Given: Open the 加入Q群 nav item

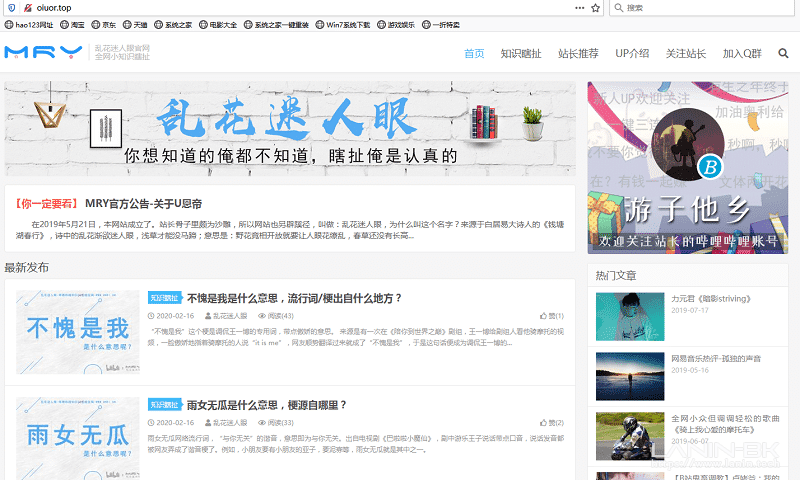Looking at the screenshot, I should tap(742, 54).
